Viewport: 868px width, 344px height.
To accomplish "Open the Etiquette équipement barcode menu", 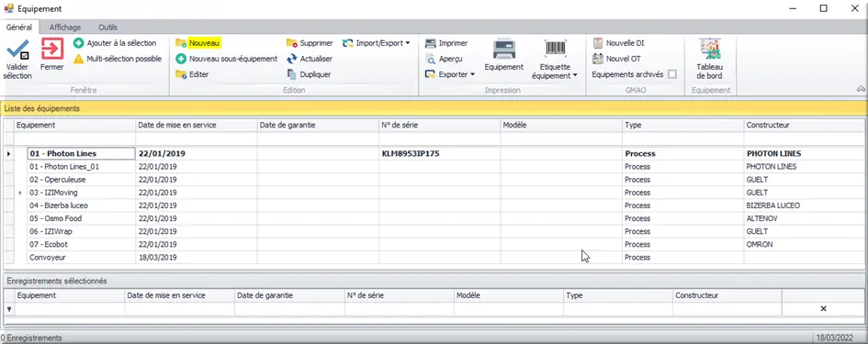I will coord(555,60).
